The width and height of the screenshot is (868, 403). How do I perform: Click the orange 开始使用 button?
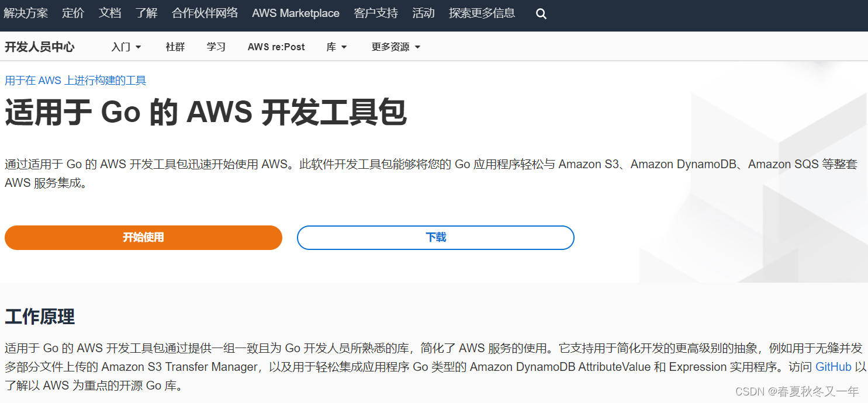(x=143, y=238)
